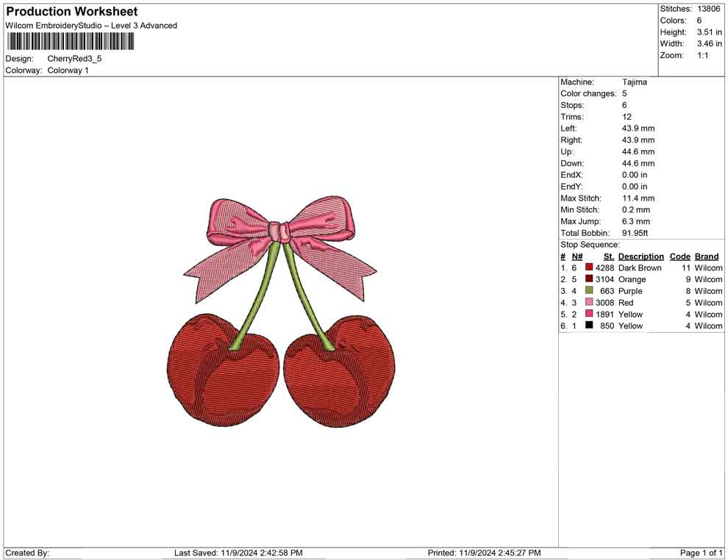The image size is (728, 560).
Task: Click the 'N#' column header
Action: [x=577, y=256]
